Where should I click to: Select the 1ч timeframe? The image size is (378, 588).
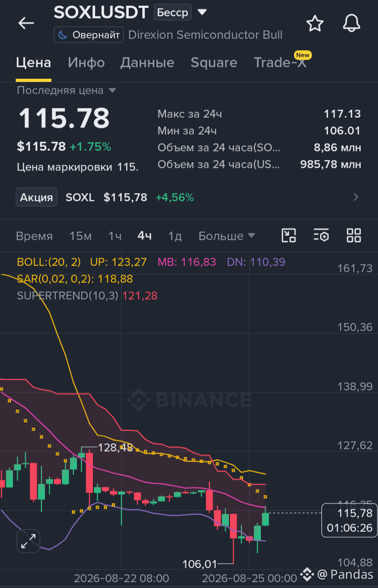(x=115, y=236)
